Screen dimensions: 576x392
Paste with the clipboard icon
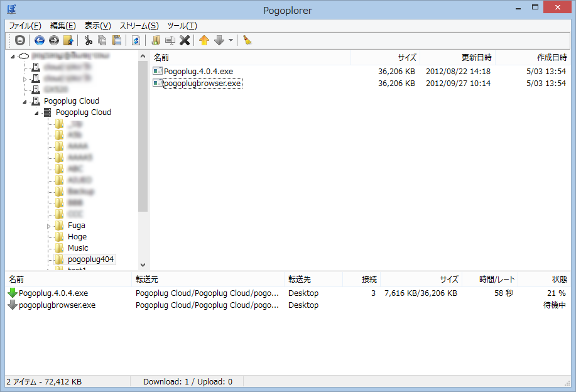117,40
